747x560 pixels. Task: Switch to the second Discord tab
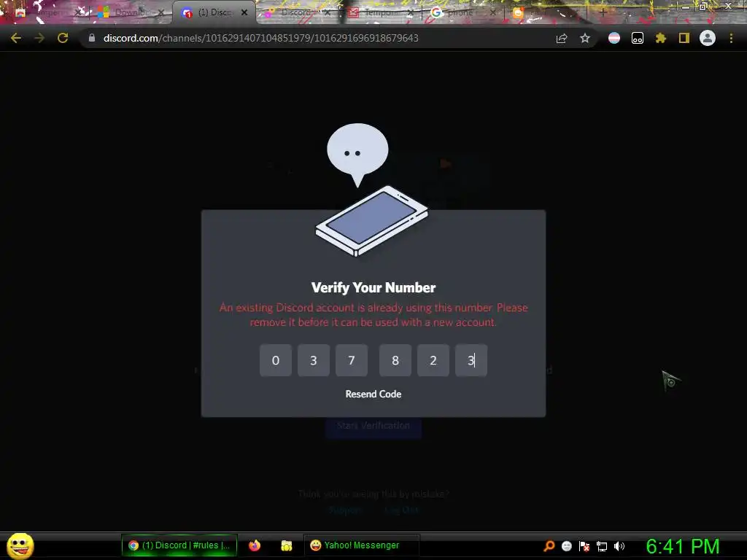(x=295, y=12)
